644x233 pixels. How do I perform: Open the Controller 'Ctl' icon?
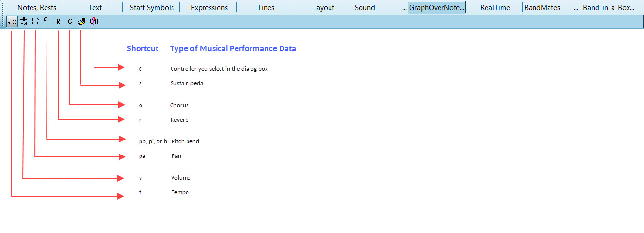(94, 21)
